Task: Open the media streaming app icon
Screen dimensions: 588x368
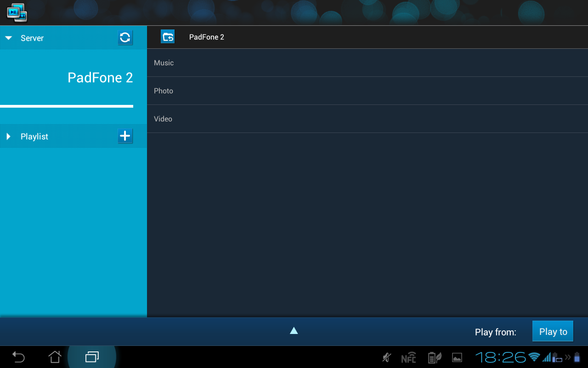Action: click(17, 12)
